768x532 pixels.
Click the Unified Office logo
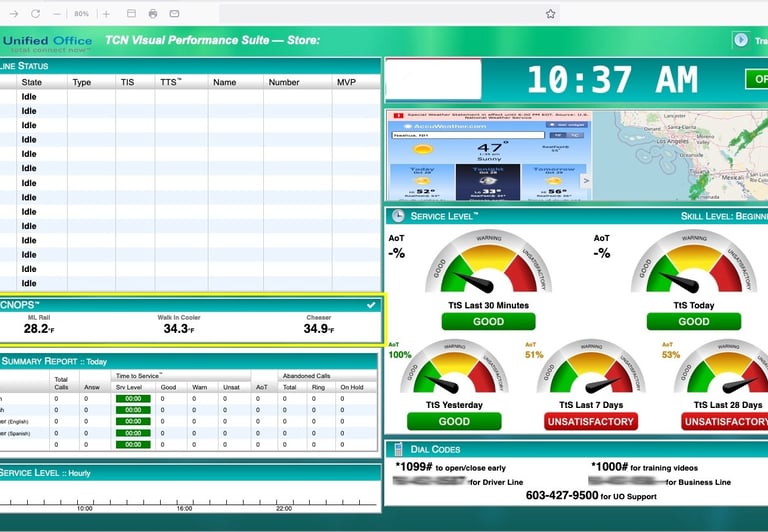47,43
